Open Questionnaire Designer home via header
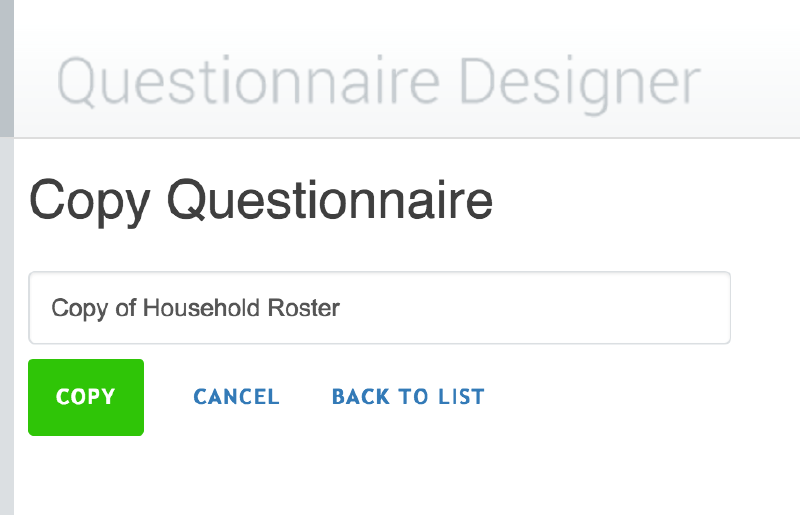 (x=379, y=81)
